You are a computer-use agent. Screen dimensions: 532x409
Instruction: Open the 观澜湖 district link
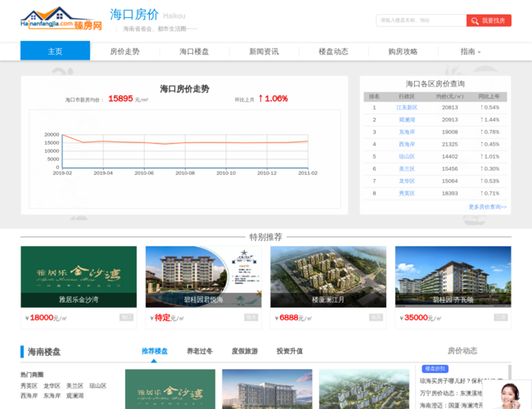coord(407,119)
